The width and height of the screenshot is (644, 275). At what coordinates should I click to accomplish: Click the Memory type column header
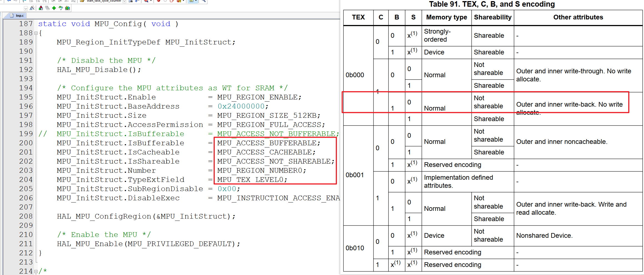[446, 17]
